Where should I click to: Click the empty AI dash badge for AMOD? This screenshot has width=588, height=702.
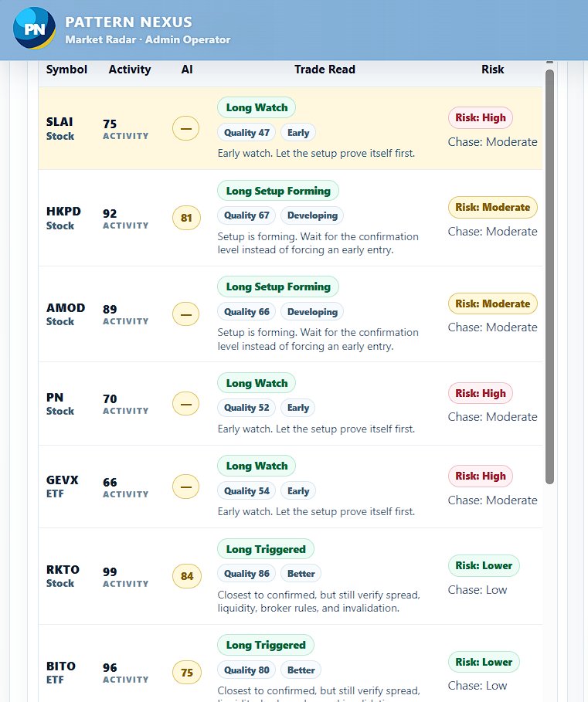click(x=186, y=314)
